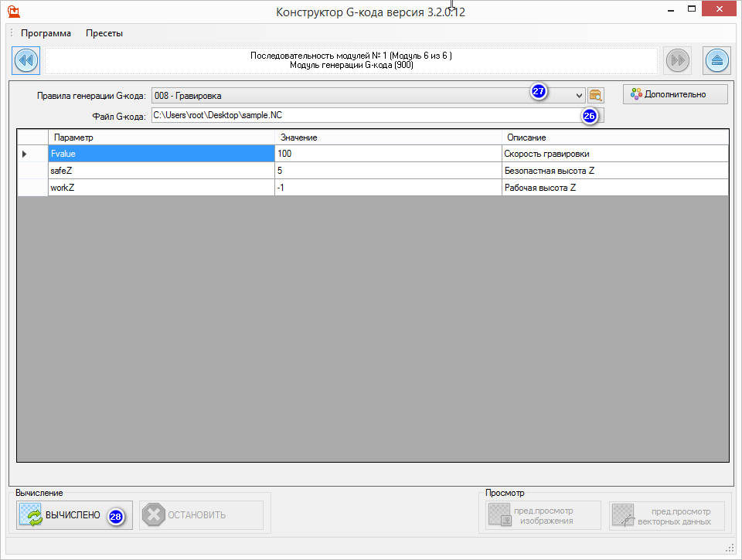Click the ВЫЧИСЛЕНО compute button
Screen dimensions: 742x560
click(x=74, y=515)
